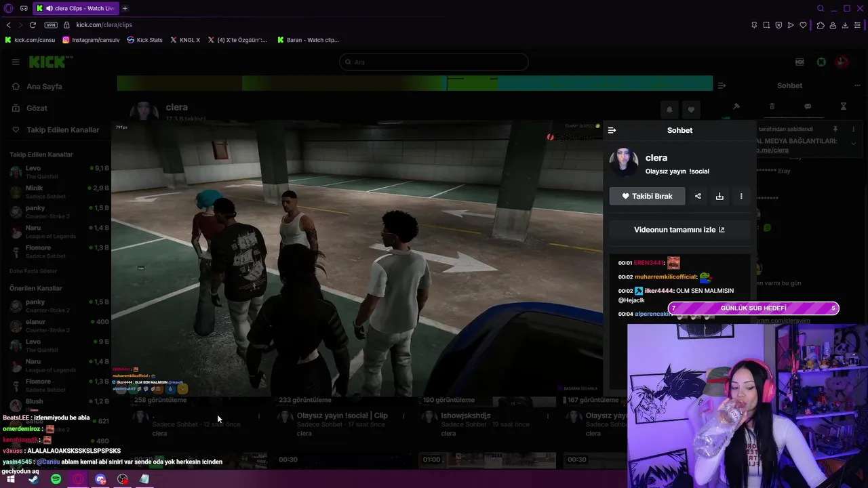Open the Opera tab islands workspace icon
Image resolution: width=868 pixels, height=488 pixels.
tap(24, 8)
